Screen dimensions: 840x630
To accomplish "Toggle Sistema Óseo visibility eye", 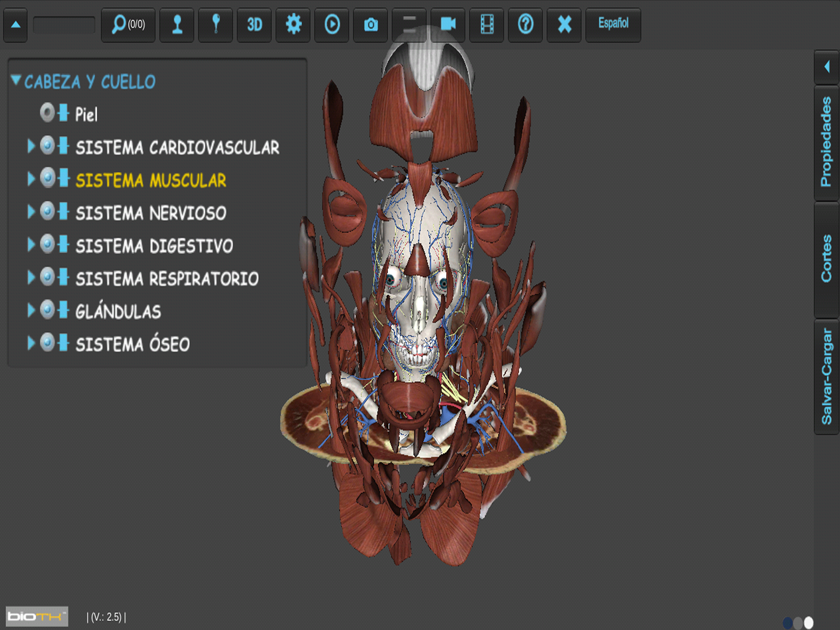I will (47, 342).
